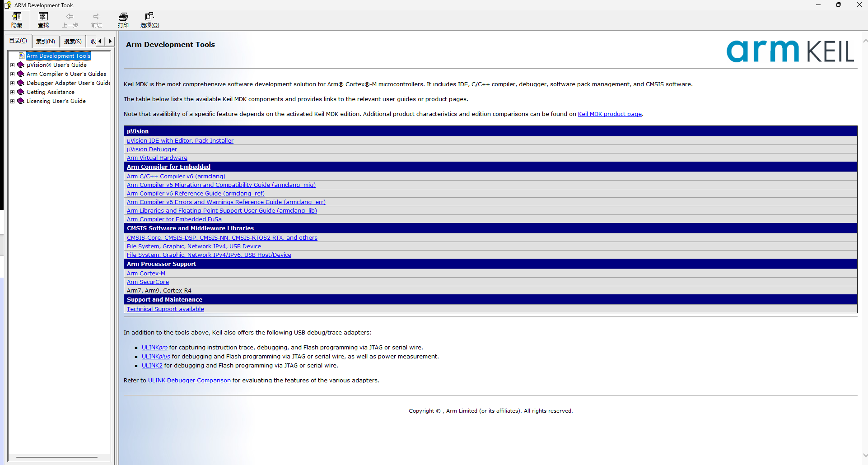
Task: Open the ULINK2 adapter link
Action: [152, 366]
